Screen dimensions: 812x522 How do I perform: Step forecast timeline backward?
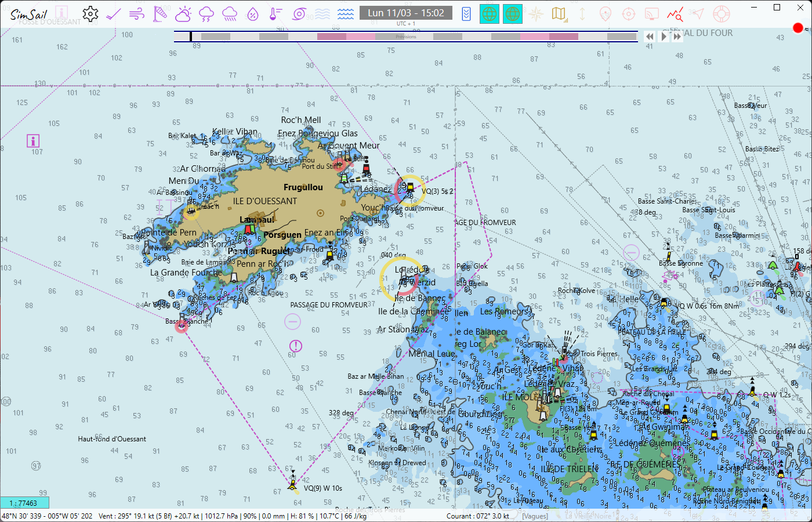coord(650,37)
